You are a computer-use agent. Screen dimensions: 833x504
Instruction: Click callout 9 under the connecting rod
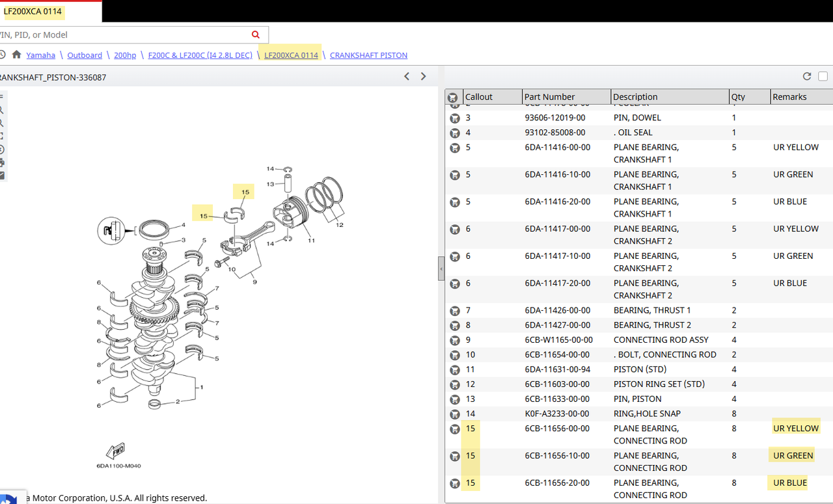click(x=254, y=282)
